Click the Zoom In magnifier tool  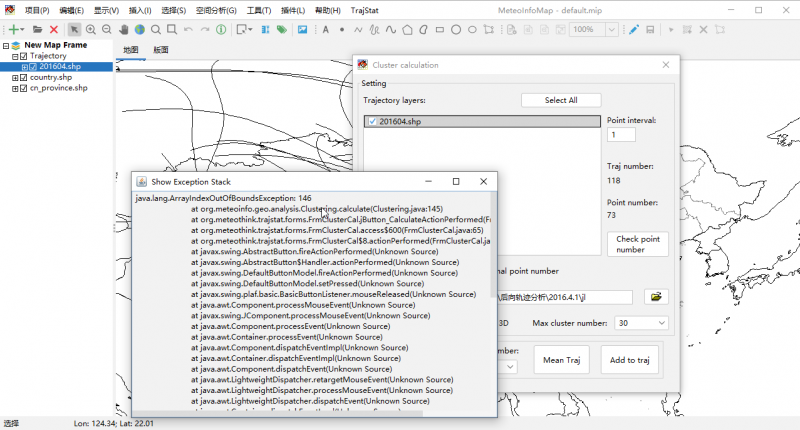click(x=91, y=30)
